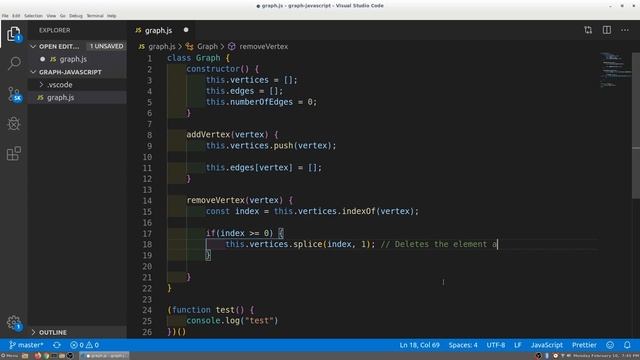Viewport: 640px width, 360px height.
Task: Click 'numberOfEdges' on line 5
Action: point(261,102)
